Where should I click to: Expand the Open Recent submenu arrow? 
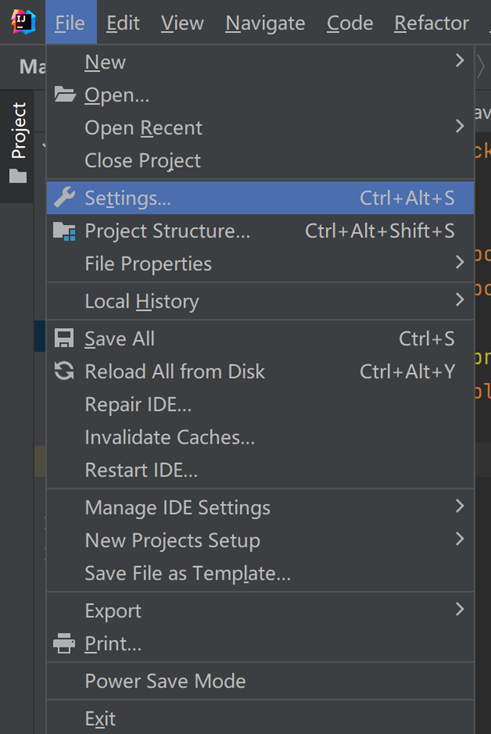[x=460, y=126]
